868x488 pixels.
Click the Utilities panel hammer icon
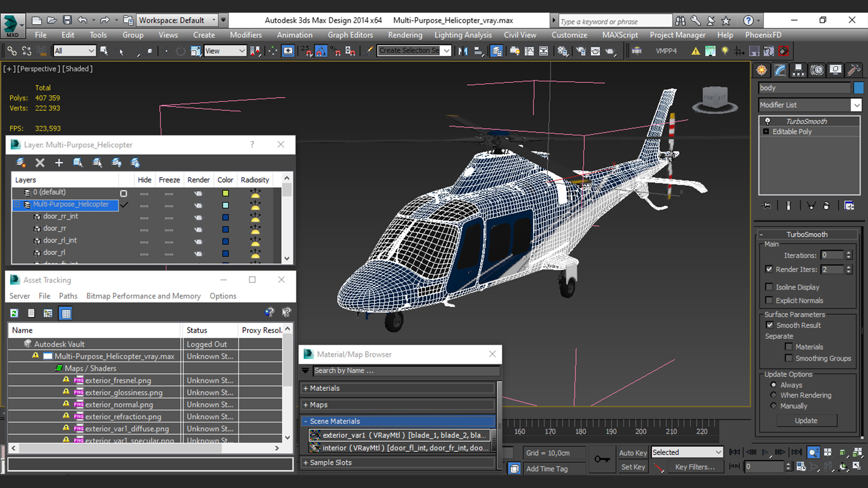854,70
